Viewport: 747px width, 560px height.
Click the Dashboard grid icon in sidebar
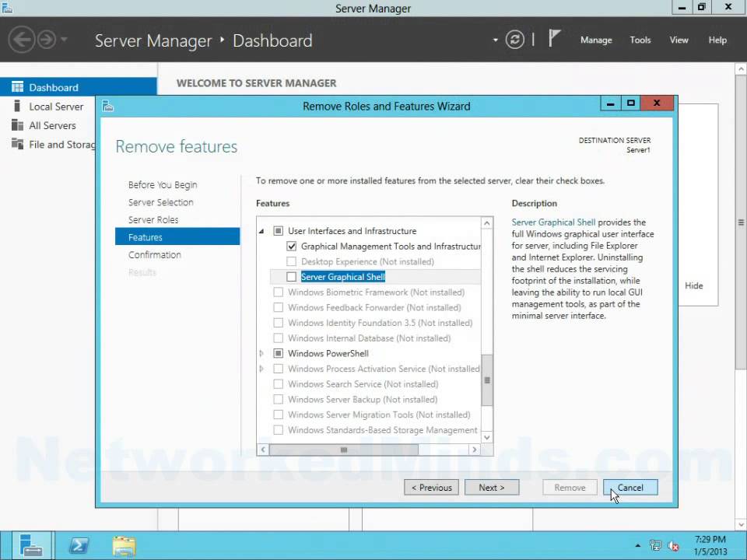(17, 86)
